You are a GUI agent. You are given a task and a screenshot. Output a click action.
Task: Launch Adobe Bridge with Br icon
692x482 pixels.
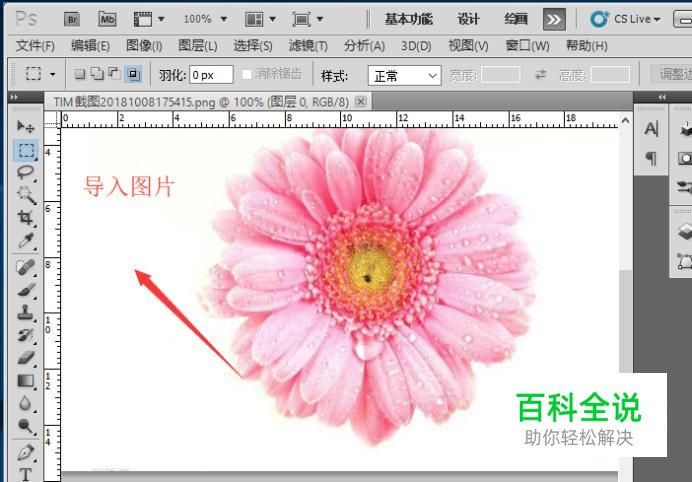click(72, 19)
